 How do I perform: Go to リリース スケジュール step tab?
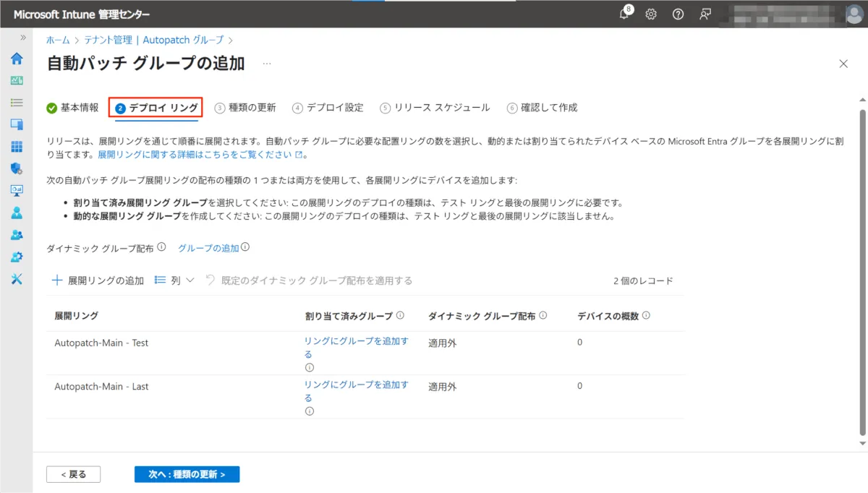point(435,108)
